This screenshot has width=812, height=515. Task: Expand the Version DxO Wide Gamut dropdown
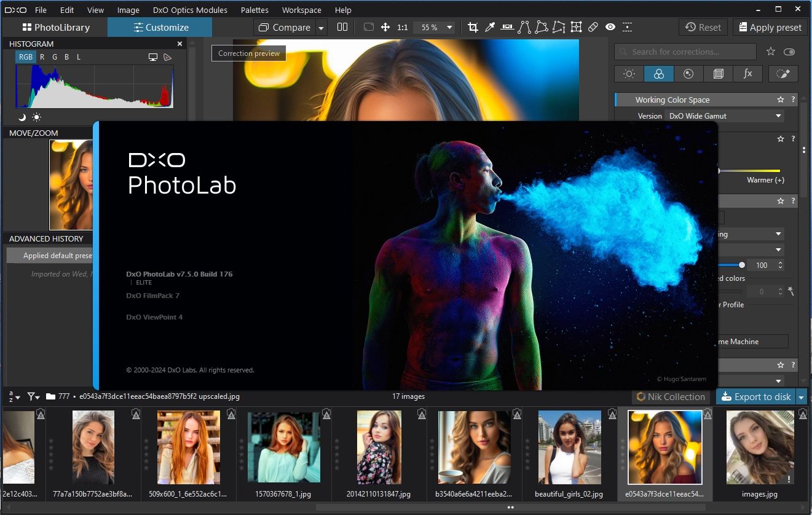[x=725, y=116]
